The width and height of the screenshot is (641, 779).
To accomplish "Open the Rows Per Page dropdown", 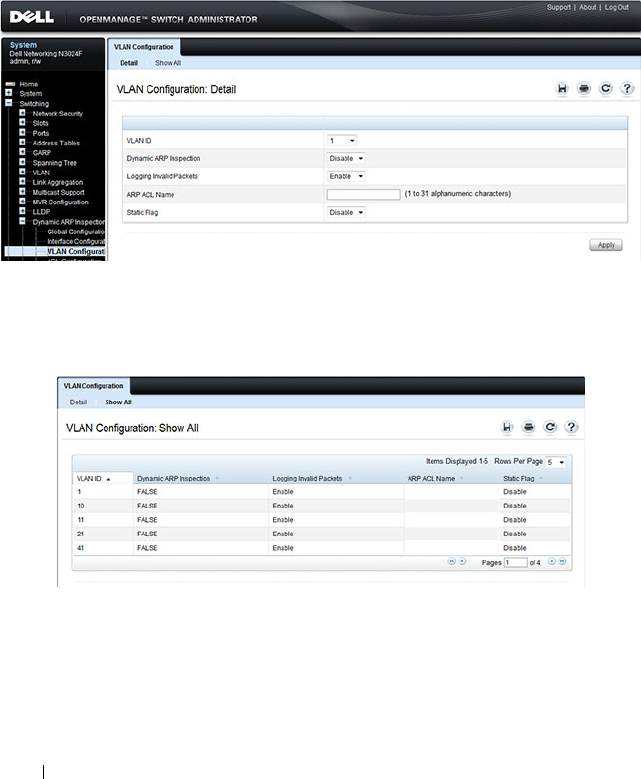I will [556, 462].
